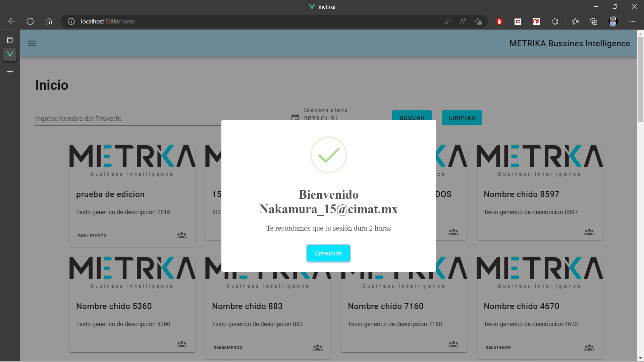Open the extensions puzzle icon
This screenshot has width=644, height=362.
(x=555, y=21)
